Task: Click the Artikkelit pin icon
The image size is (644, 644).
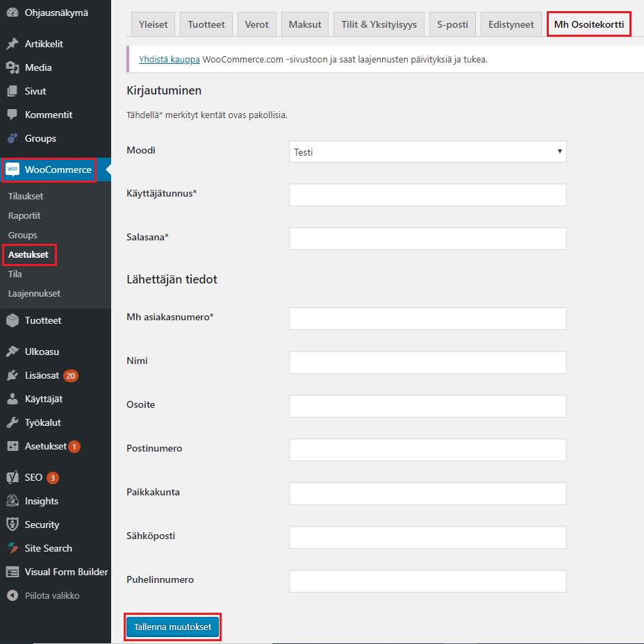Action: coord(13,44)
